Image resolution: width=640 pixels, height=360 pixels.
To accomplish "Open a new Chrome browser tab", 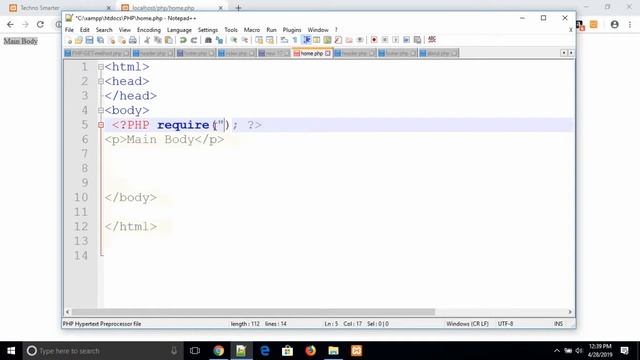I will pos(239,8).
